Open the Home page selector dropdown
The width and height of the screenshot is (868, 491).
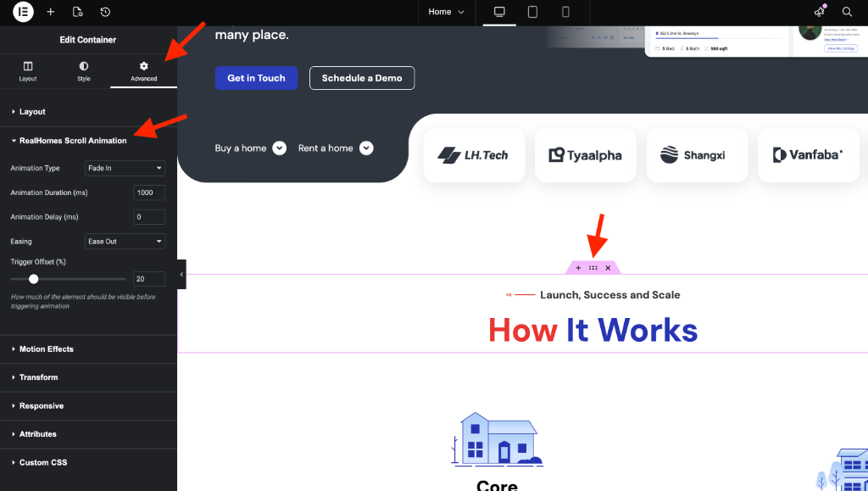447,12
